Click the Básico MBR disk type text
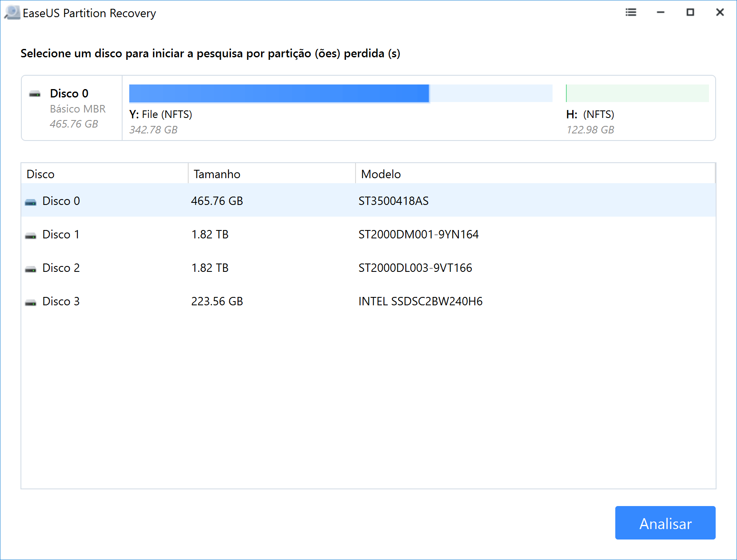This screenshot has height=560, width=737. coord(78,109)
